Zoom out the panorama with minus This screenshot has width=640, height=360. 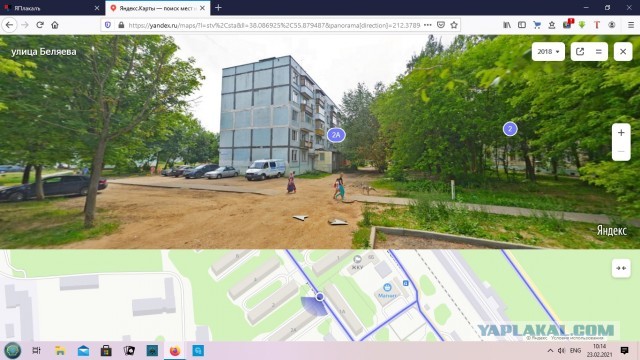(x=621, y=151)
